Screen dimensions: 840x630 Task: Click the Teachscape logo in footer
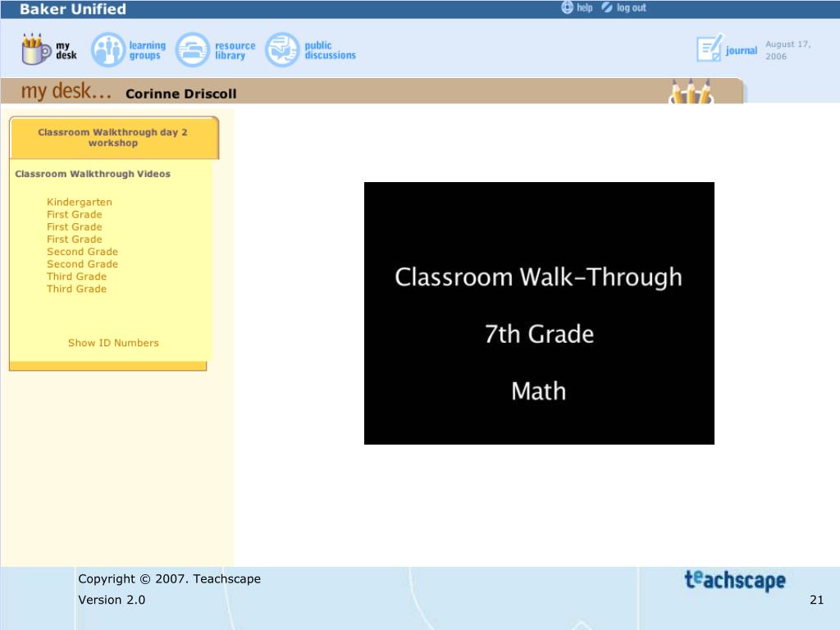(x=734, y=581)
